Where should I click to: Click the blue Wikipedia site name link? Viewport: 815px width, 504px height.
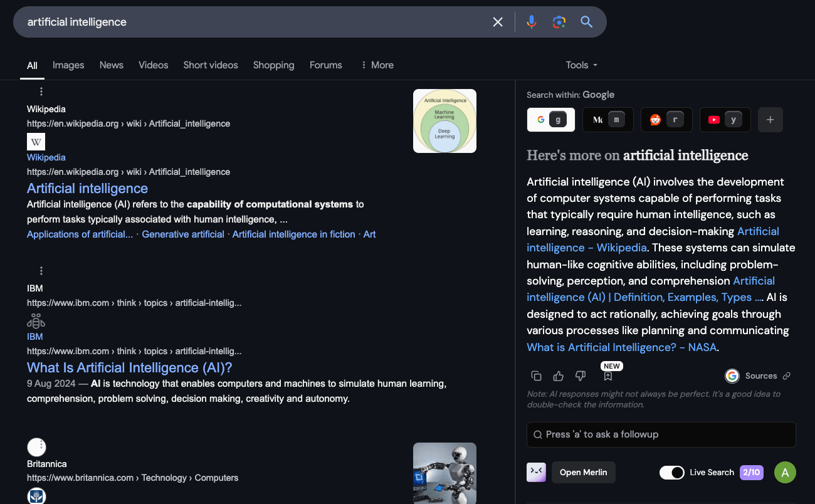(46, 157)
